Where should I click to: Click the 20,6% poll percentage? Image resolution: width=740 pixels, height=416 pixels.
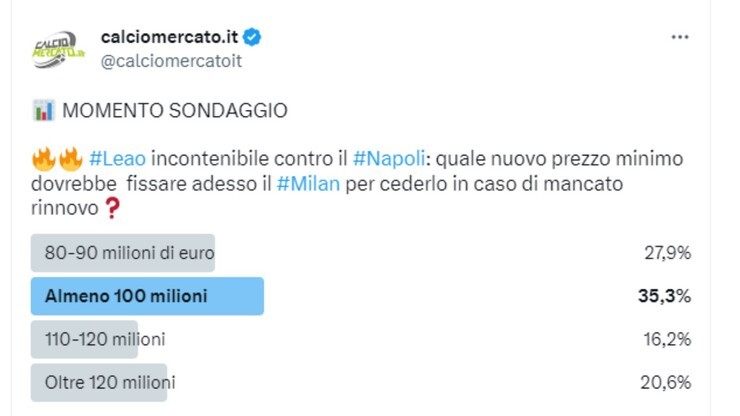[668, 382]
